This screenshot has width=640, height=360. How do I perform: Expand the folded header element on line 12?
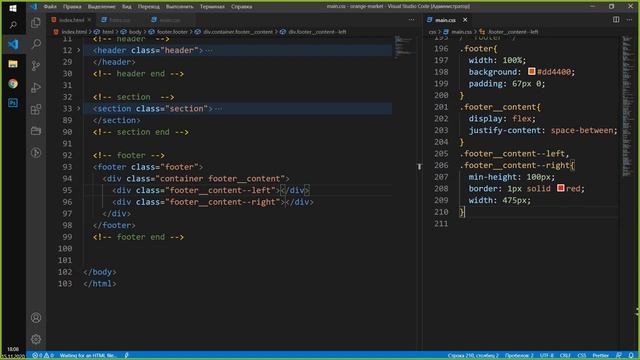coord(79,50)
